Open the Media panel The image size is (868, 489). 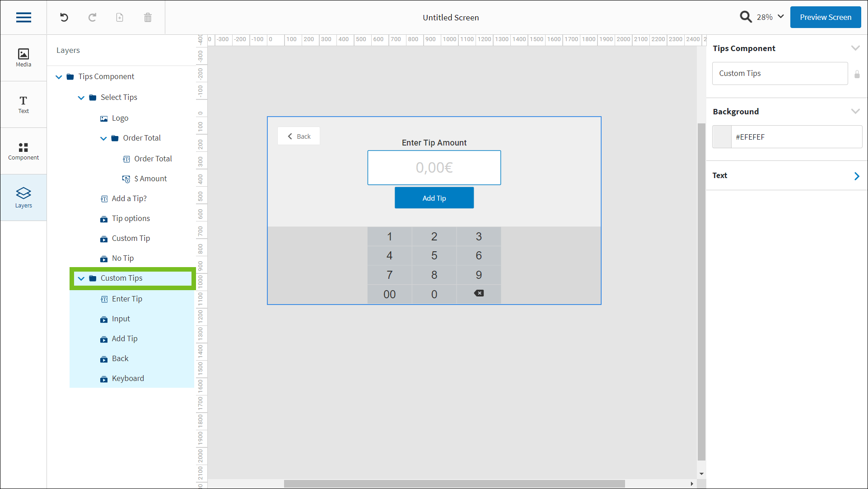23,58
